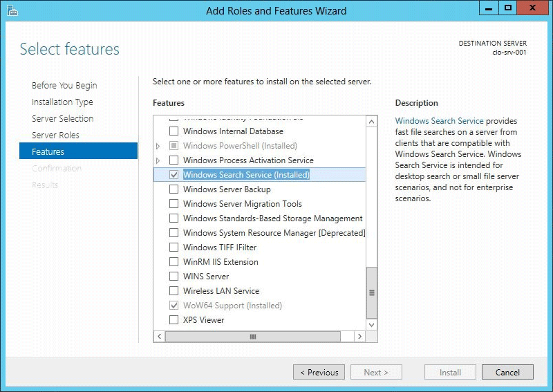Select Before You Begin in sidebar
This screenshot has width=553, height=392.
(x=64, y=85)
